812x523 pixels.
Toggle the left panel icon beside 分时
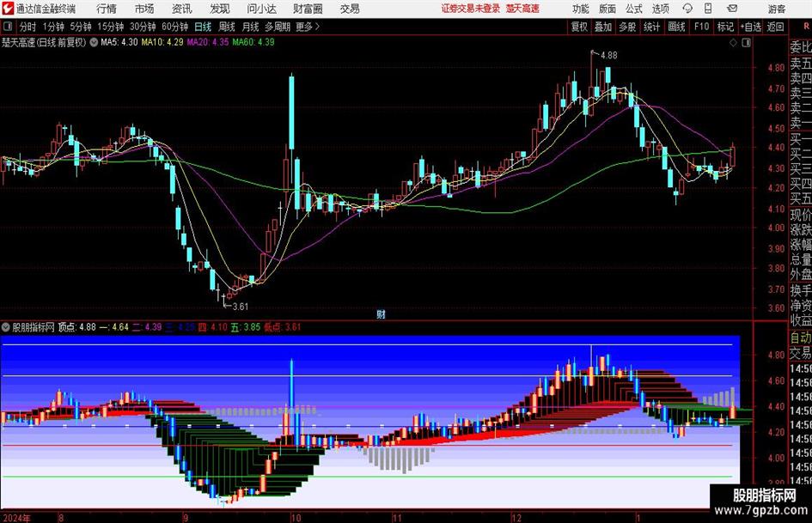point(7,27)
